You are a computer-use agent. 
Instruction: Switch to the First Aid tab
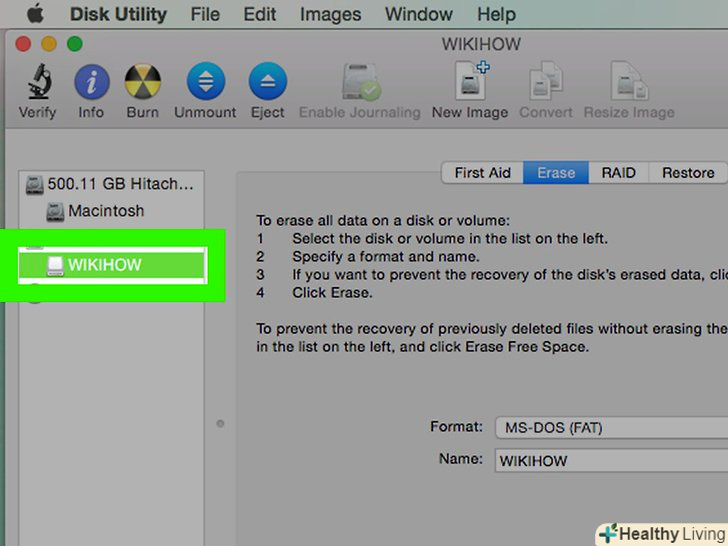click(482, 173)
